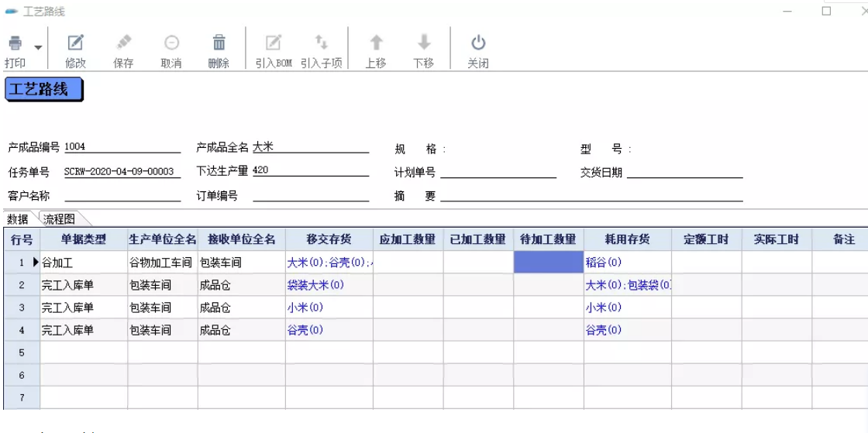Click 谷壳(0) in 耗用存货 column
Screen dimensions: 868x433
click(x=604, y=330)
